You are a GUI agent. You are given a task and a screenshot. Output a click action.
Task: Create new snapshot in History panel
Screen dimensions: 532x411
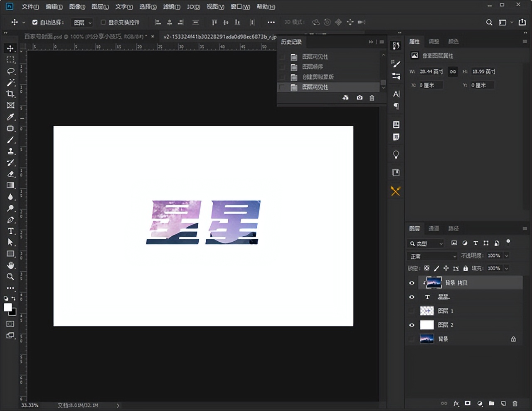(360, 98)
